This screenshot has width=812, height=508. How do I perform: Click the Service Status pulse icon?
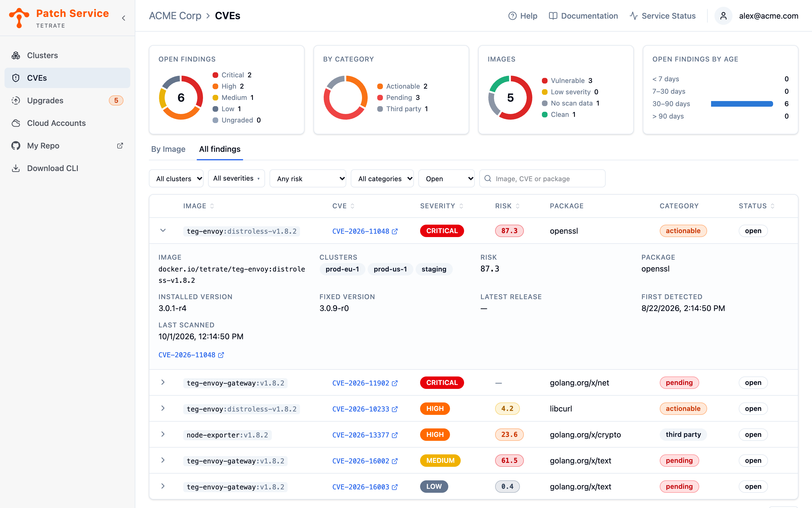tap(634, 16)
